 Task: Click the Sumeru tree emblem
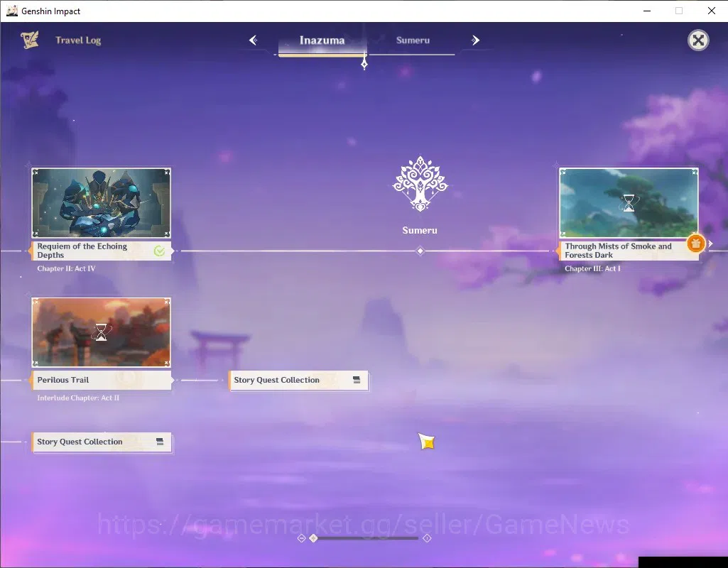click(x=420, y=184)
